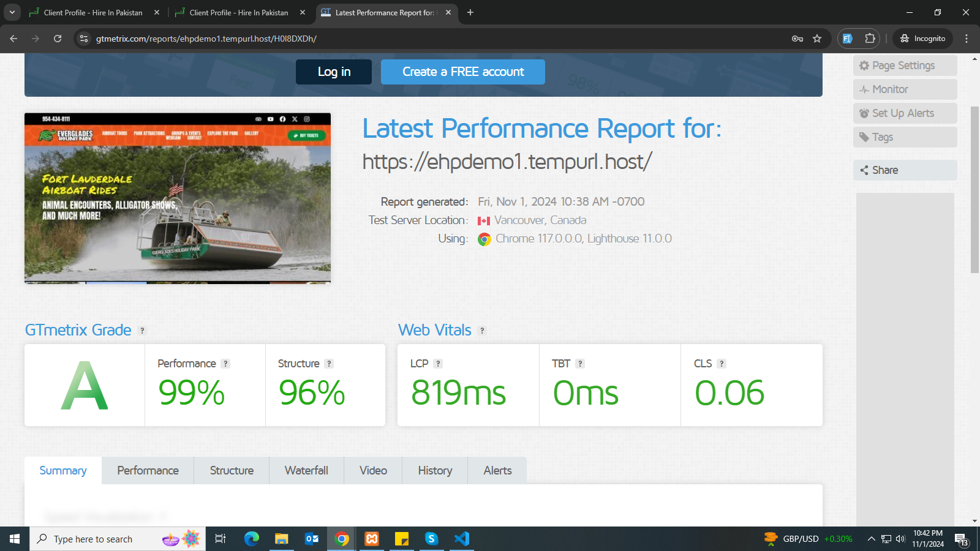The image size is (980, 551).
Task: Click the CLS help question mark icon
Action: click(x=722, y=364)
